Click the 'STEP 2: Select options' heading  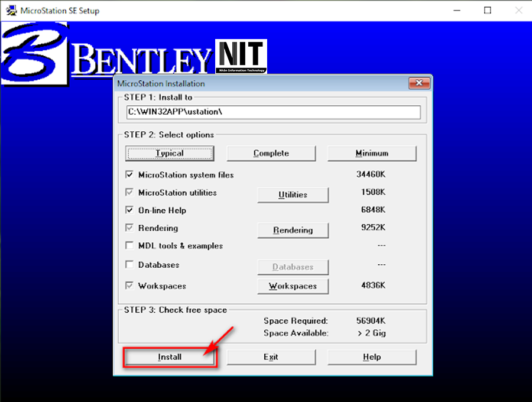[x=169, y=135]
